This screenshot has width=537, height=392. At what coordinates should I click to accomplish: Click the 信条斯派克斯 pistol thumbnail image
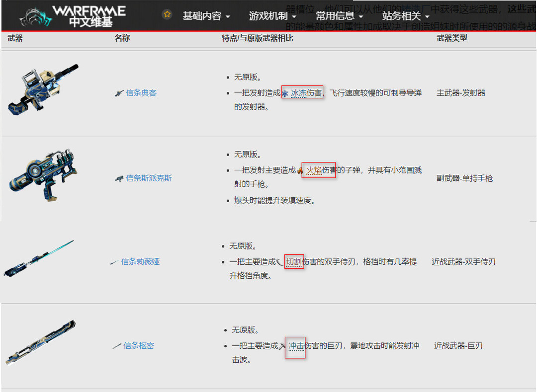pos(42,175)
